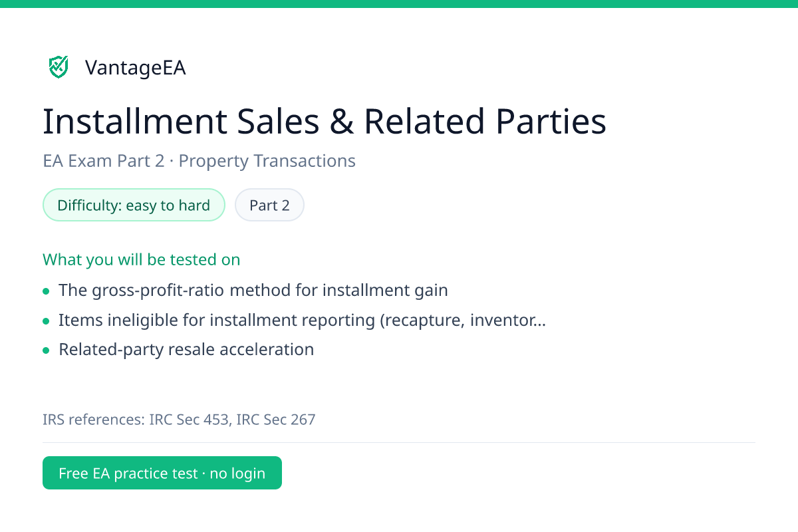
Task: Select the gross-profit-ratio method list item
Action: pos(253,291)
